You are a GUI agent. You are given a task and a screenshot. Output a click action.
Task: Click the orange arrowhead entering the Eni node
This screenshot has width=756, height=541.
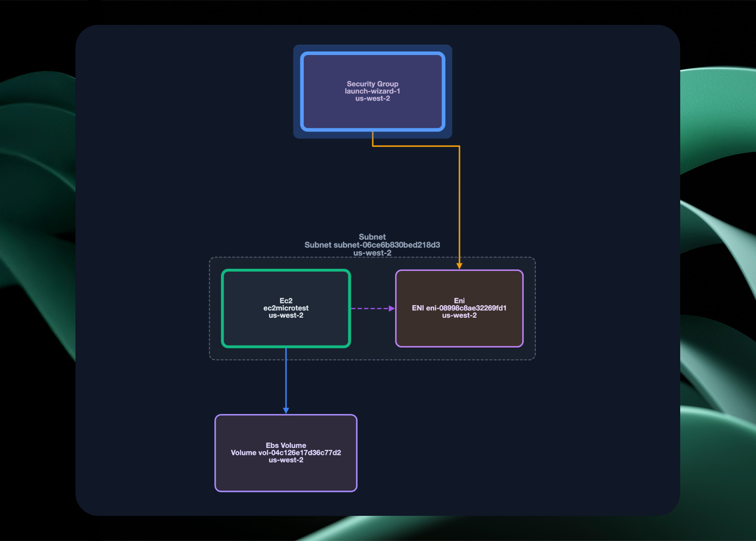point(459,267)
